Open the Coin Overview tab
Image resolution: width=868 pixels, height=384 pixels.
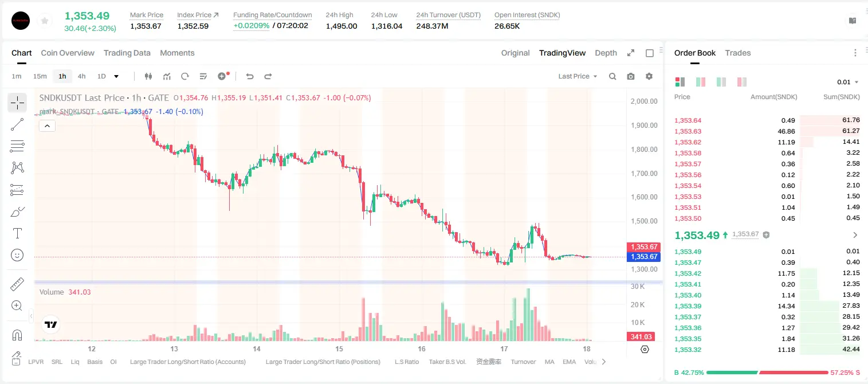pyautogui.click(x=68, y=53)
